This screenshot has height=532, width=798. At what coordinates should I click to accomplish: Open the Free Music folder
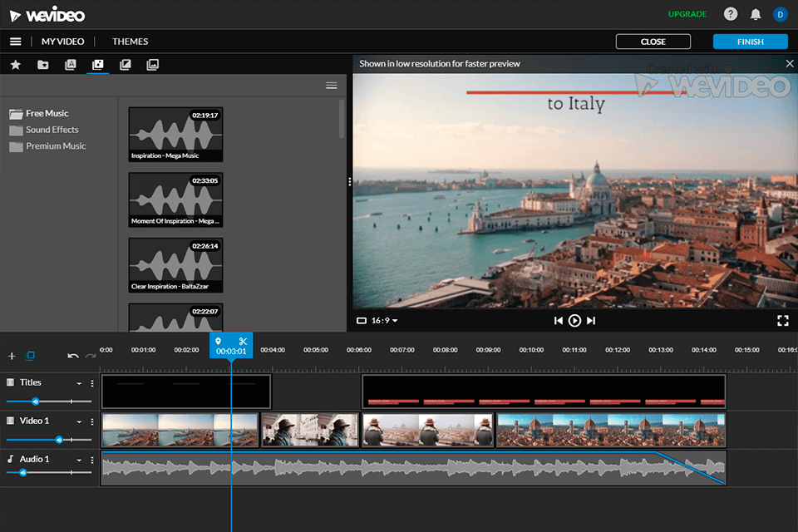[x=39, y=113]
